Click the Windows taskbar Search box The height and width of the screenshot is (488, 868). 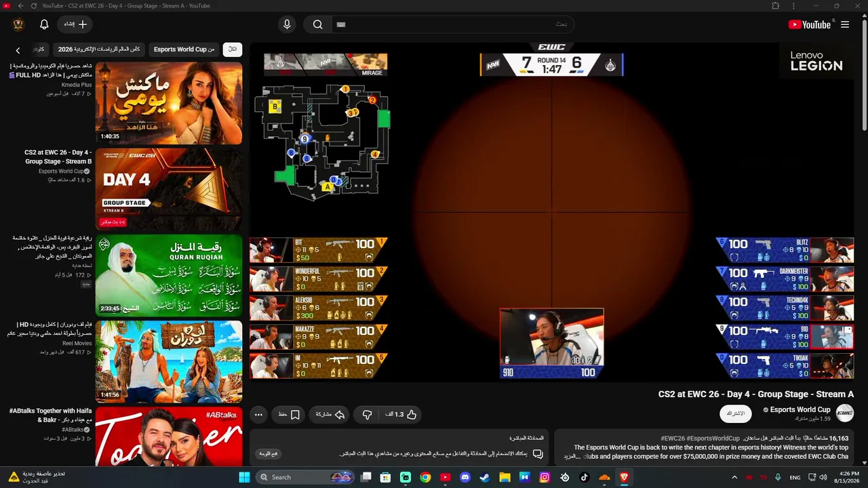pos(306,477)
